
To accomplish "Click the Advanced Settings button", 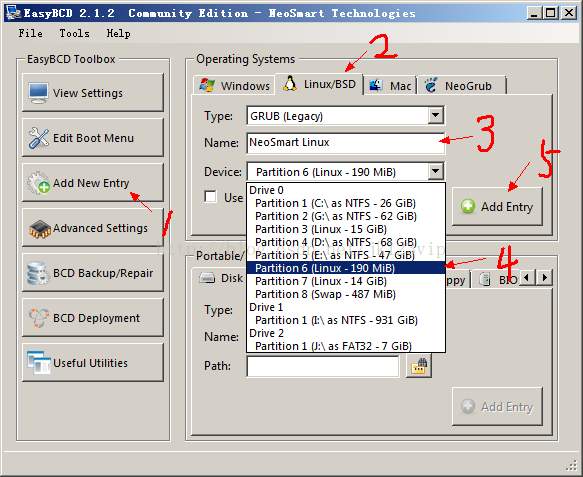I will click(93, 228).
